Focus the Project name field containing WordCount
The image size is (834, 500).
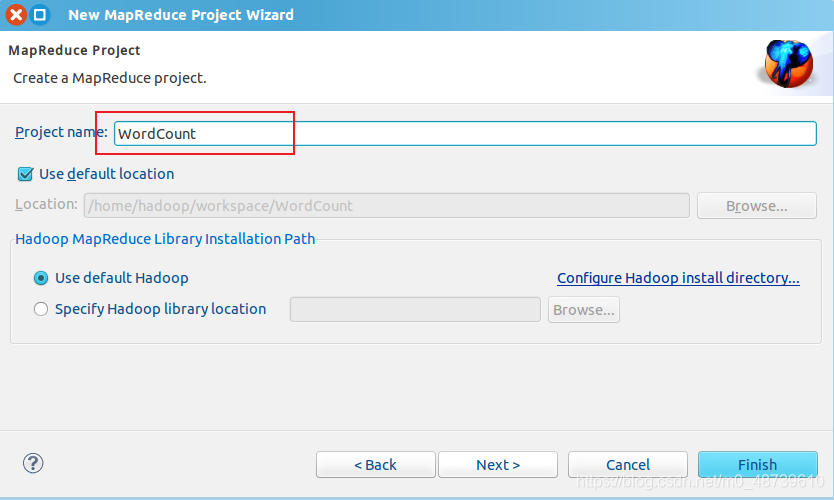pos(465,134)
